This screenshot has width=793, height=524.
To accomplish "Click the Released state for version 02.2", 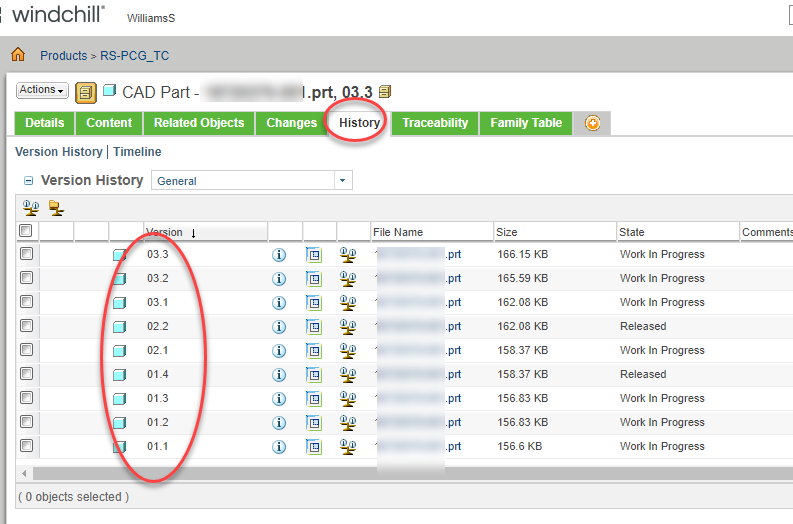I will [x=643, y=326].
